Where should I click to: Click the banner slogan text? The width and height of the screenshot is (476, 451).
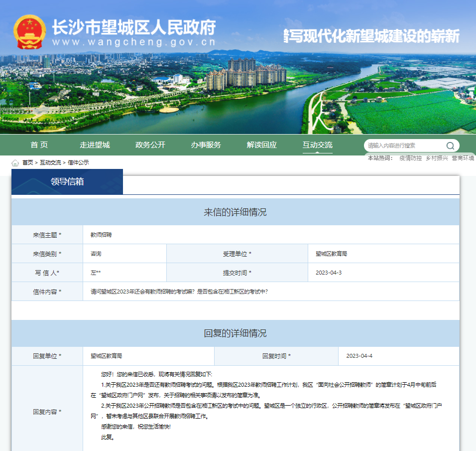click(371, 36)
